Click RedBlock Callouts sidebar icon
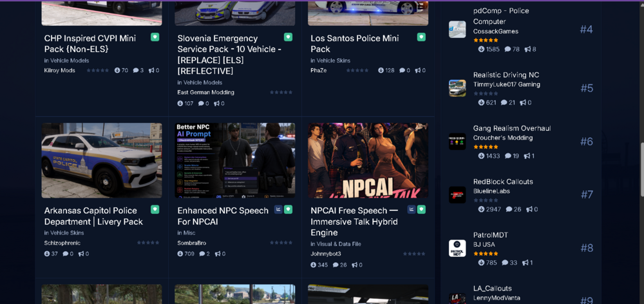 pyautogui.click(x=457, y=195)
